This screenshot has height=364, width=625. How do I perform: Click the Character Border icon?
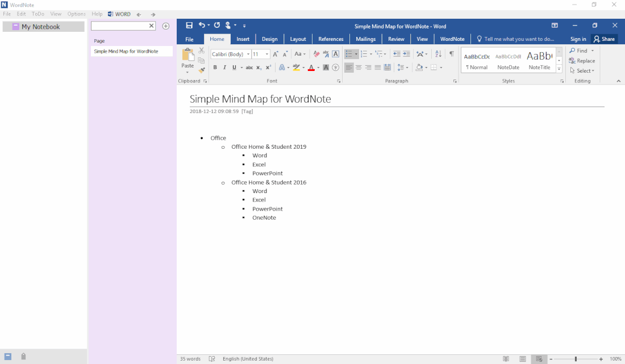click(336, 54)
